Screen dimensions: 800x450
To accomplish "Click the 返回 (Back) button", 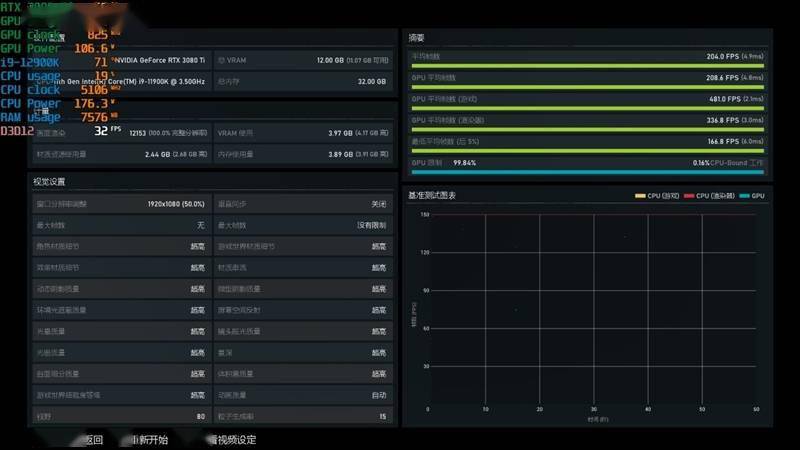I will click(92, 439).
